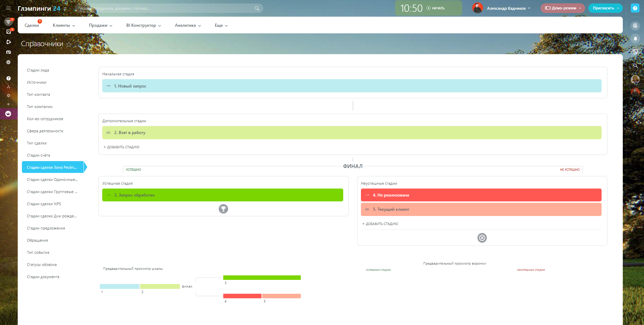This screenshot has height=325, width=644.
Task: Click the Пригласить button
Action: 605,8
